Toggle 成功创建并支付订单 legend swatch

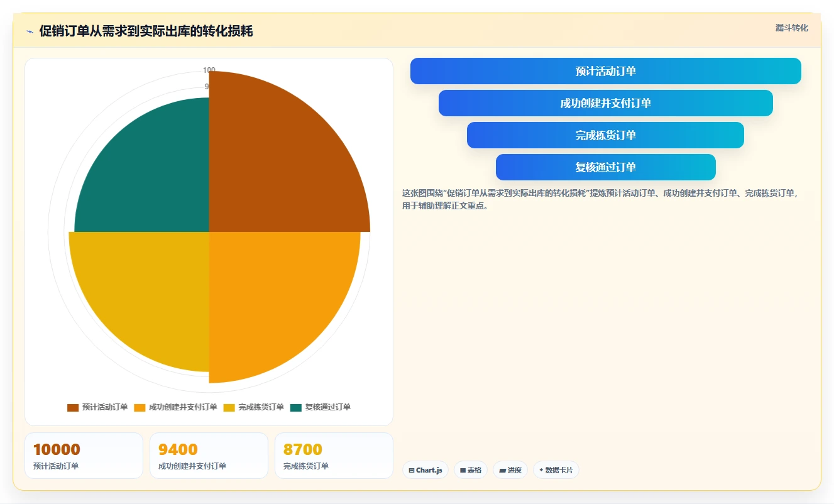pyautogui.click(x=140, y=407)
